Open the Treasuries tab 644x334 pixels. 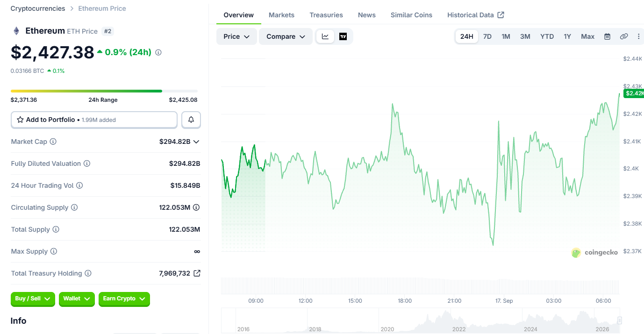[x=326, y=15]
